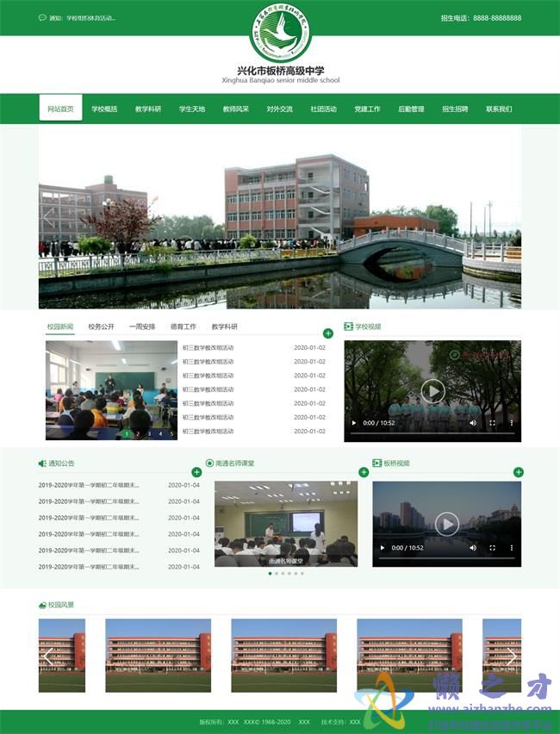560x734 pixels.
Task: Open 招生招聘 navigation item
Action: [x=455, y=109]
